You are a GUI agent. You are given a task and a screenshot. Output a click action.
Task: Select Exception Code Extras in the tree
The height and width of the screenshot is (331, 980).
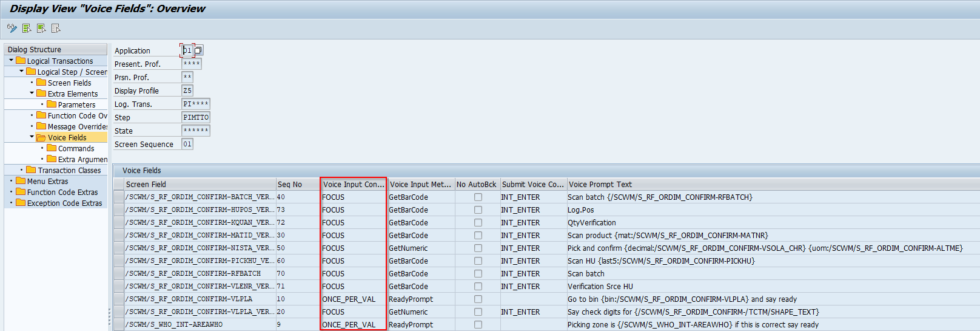click(64, 203)
